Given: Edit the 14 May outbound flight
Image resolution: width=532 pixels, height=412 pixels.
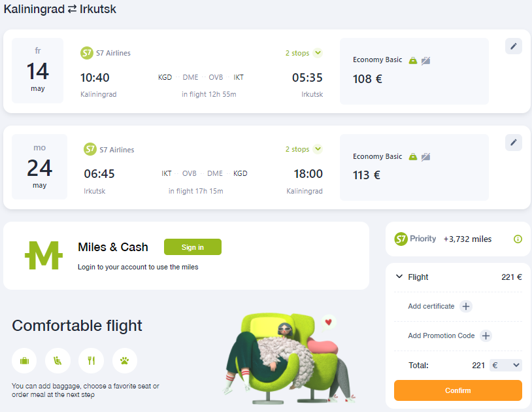Looking at the screenshot, I should click(x=513, y=46).
